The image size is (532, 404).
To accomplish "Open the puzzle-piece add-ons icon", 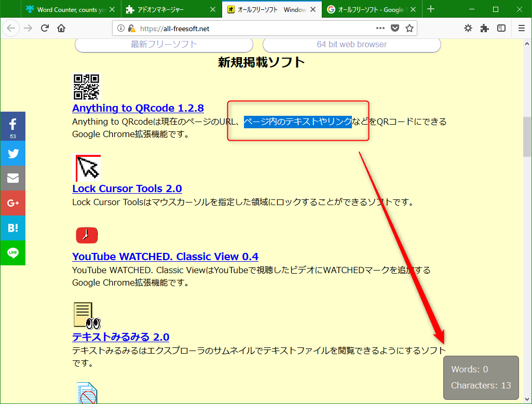I will 484,28.
